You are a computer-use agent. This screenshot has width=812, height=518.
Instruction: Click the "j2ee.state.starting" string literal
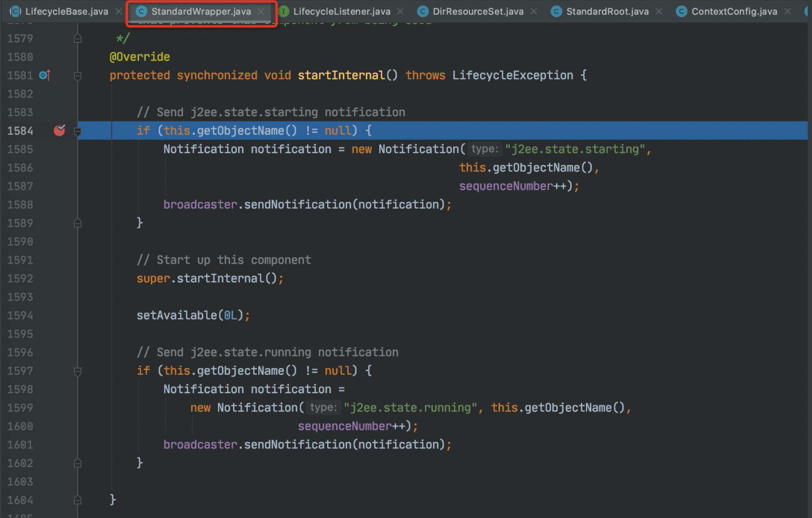(575, 149)
